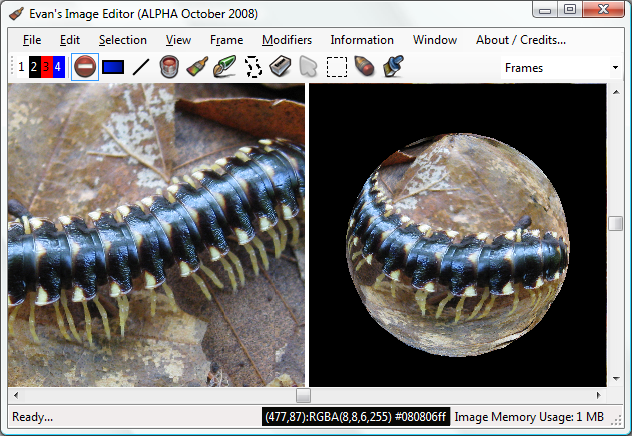
Task: Open the Modifiers menu
Action: pyautogui.click(x=287, y=40)
